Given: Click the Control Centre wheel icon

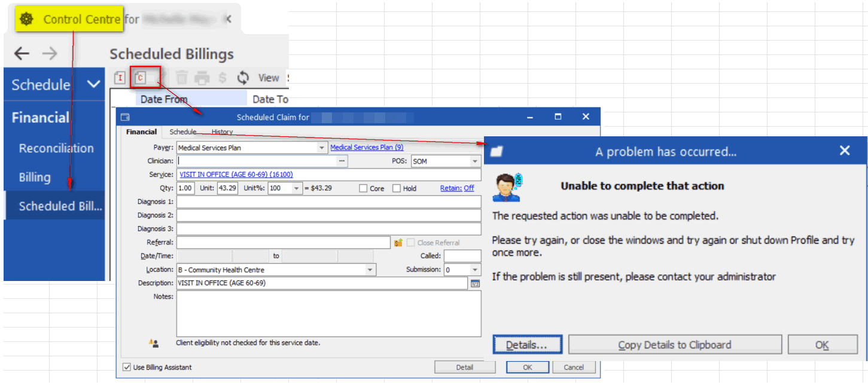Looking at the screenshot, I should 27,20.
